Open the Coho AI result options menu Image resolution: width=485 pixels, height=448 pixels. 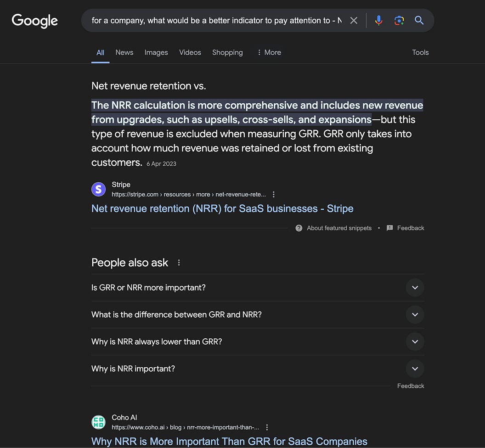coord(267,427)
